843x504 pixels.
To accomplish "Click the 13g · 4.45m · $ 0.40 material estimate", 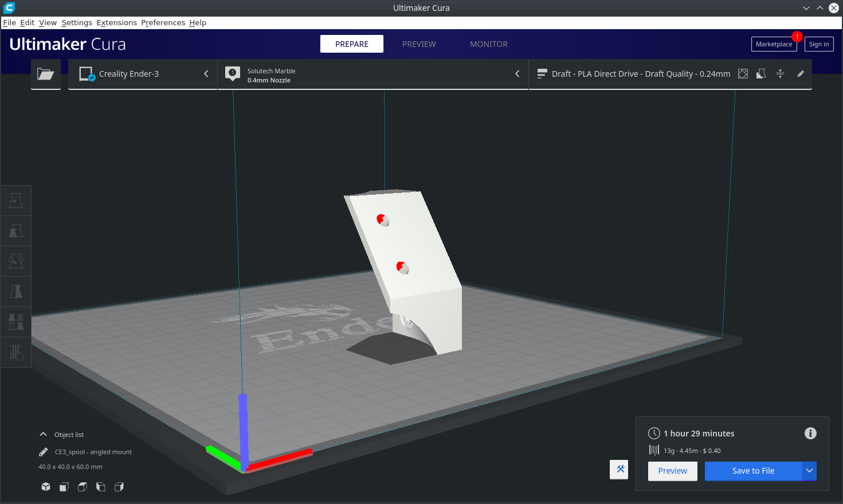I will (692, 451).
